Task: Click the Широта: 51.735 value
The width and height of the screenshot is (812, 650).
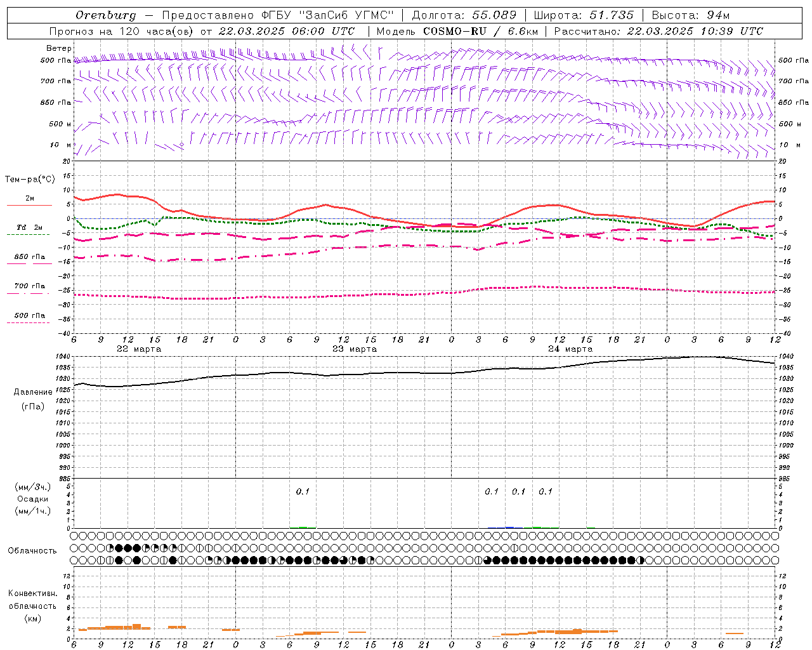Action: tap(584, 15)
